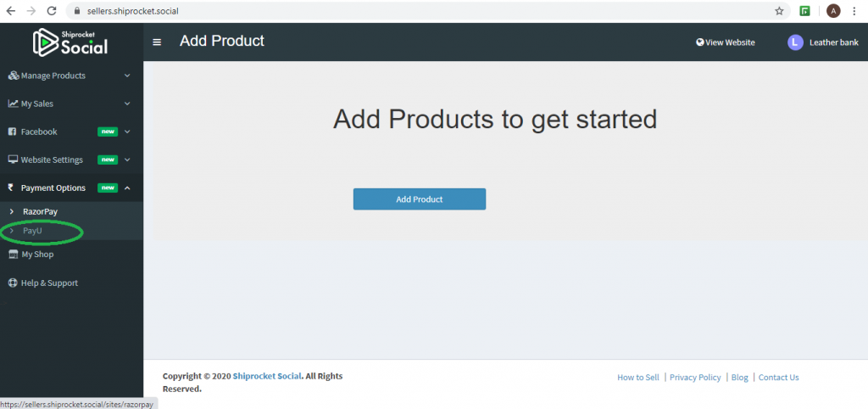Image resolution: width=868 pixels, height=409 pixels.
Task: Click 'Add Products to get started' heading
Action: coord(495,120)
